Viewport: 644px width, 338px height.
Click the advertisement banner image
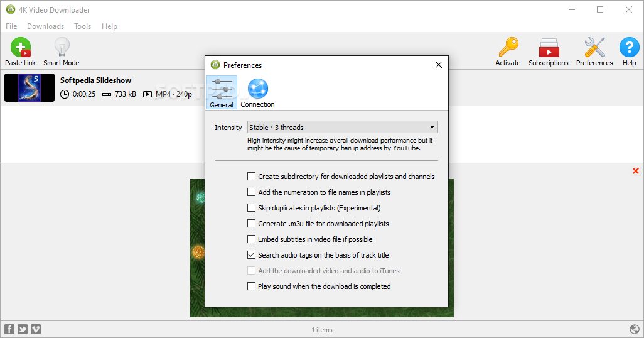click(321, 248)
